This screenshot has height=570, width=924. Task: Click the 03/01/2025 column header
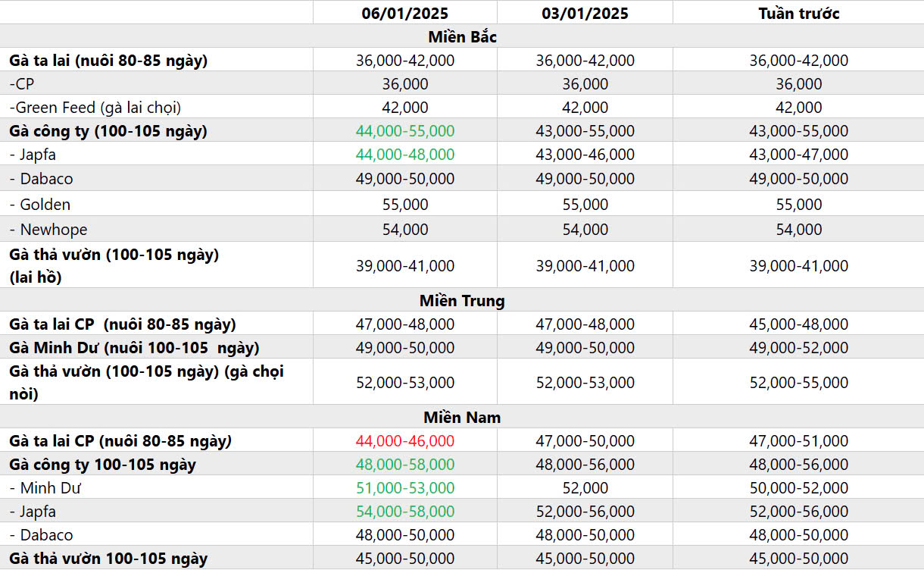click(x=585, y=13)
